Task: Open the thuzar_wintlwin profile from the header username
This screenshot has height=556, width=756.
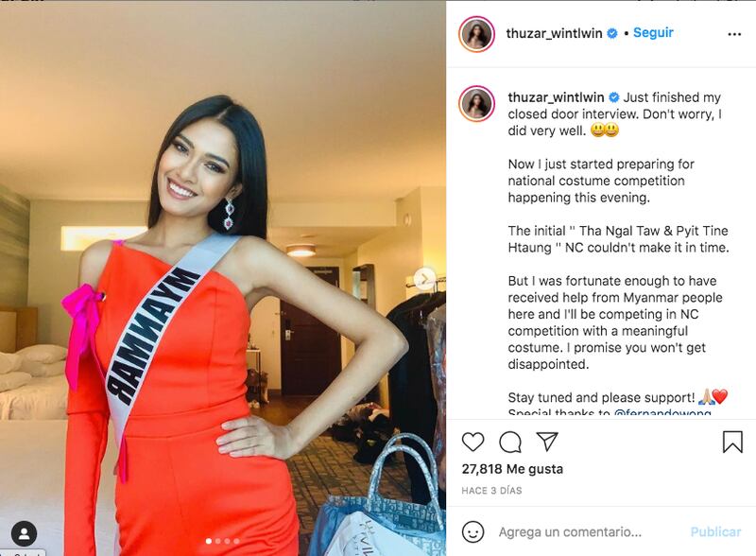Action: click(554, 33)
